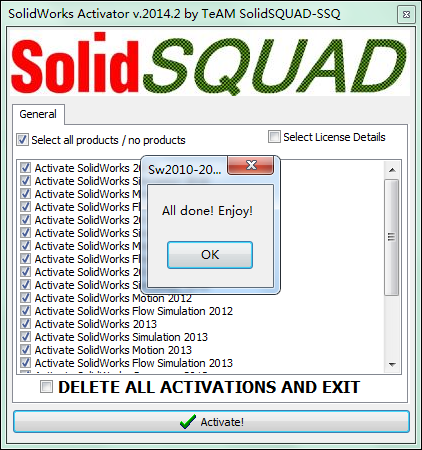Click the Activate! button
The image size is (422, 450).
(x=211, y=422)
